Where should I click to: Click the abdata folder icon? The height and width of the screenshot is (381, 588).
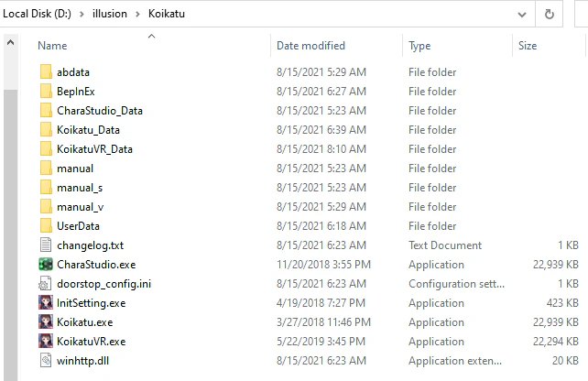click(46, 71)
